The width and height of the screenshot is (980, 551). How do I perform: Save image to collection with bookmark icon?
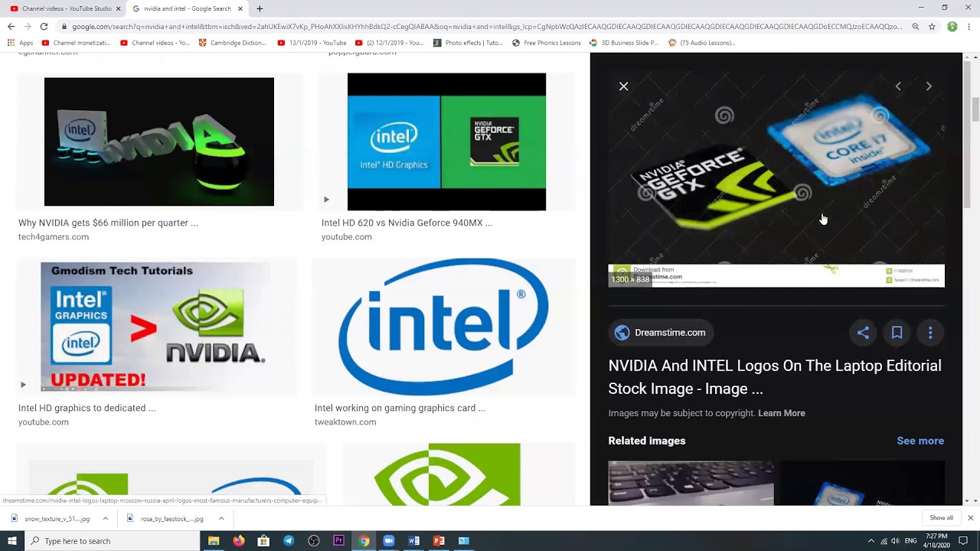pos(897,332)
